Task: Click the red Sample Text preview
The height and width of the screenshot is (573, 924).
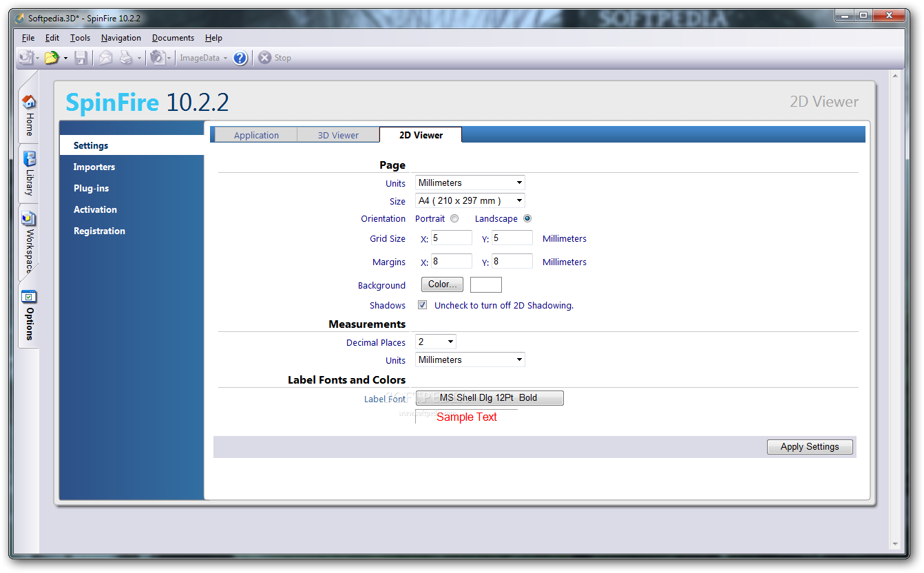Action: pos(467,417)
